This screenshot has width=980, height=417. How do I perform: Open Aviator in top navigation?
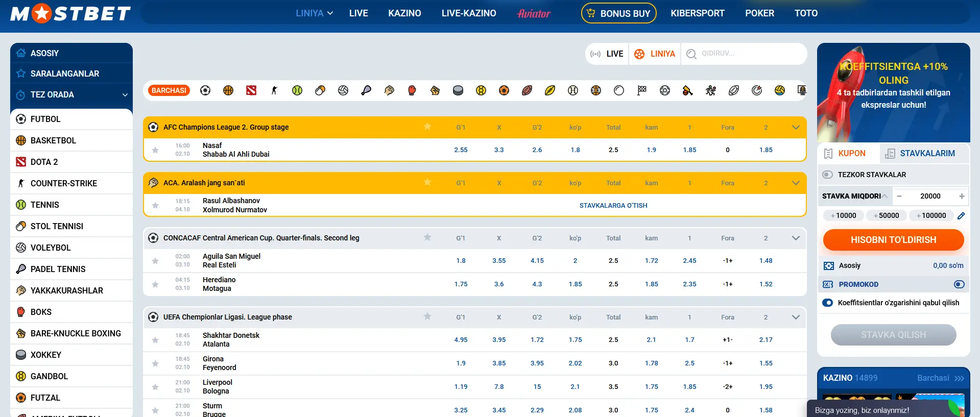coord(534,14)
